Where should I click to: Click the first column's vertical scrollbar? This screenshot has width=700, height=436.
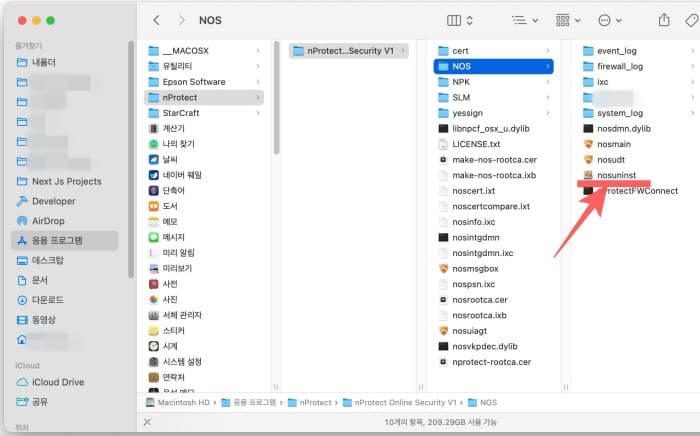[x=276, y=98]
